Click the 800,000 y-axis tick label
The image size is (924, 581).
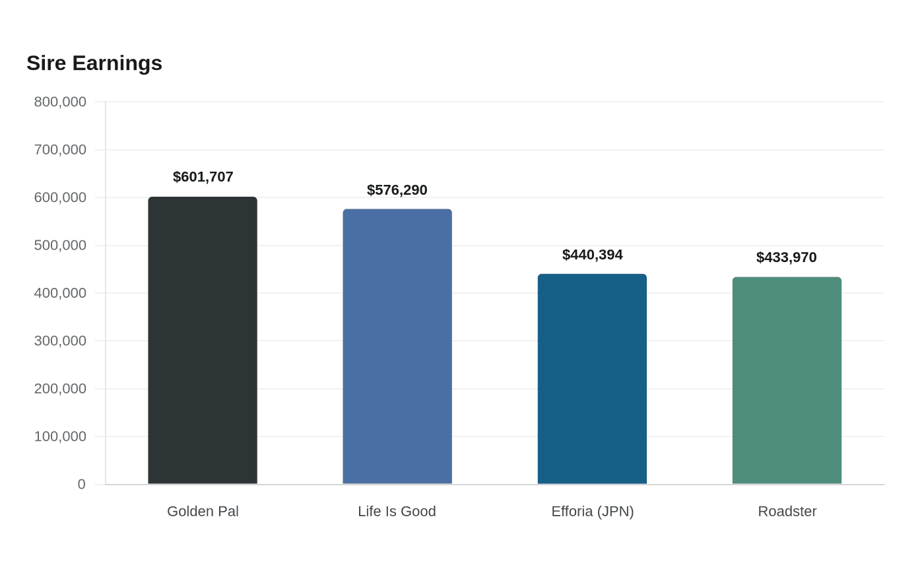pyautogui.click(x=60, y=102)
